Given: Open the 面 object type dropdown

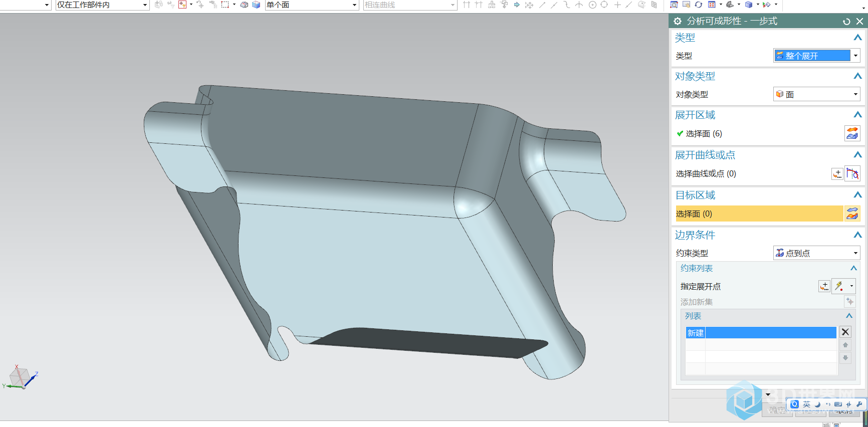Looking at the screenshot, I should click(817, 94).
